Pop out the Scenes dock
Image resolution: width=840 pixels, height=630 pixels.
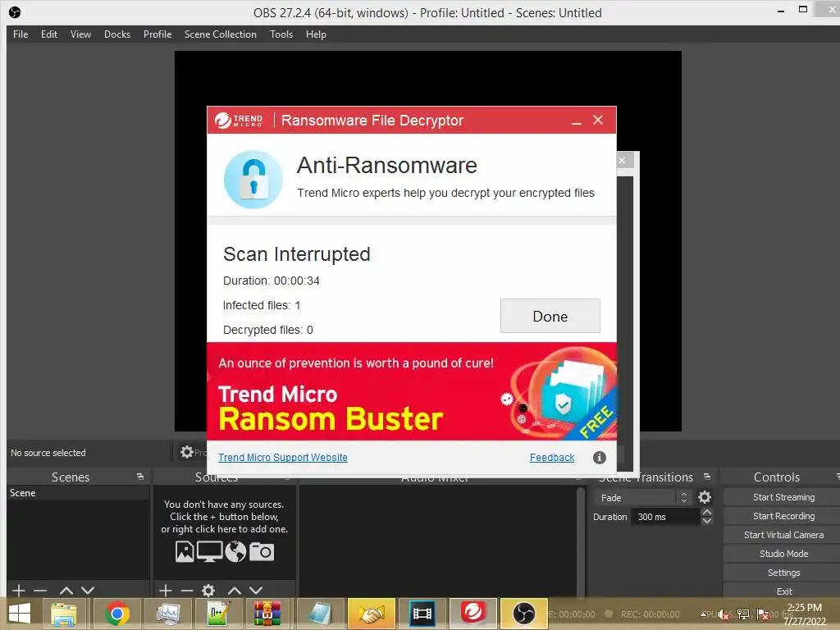[x=140, y=477]
